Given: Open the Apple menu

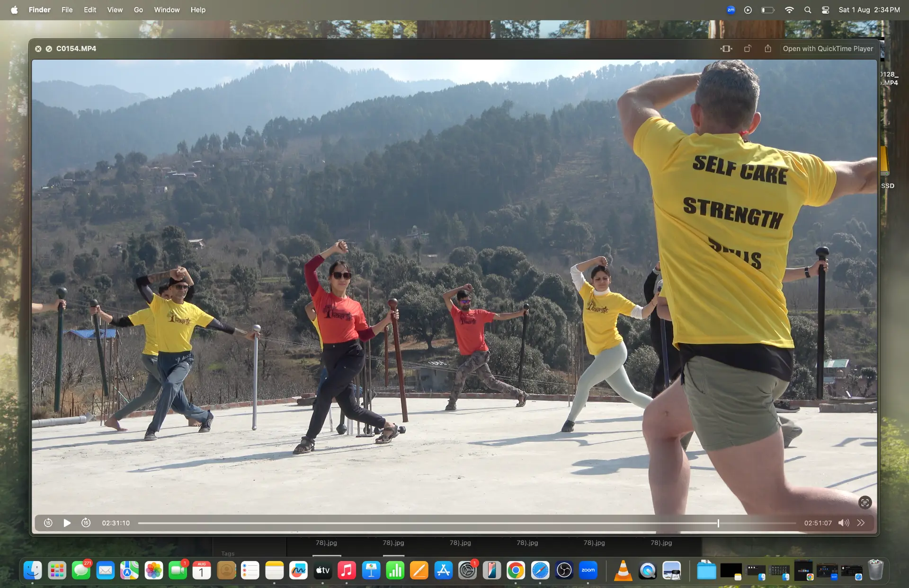Looking at the screenshot, I should click(x=14, y=9).
